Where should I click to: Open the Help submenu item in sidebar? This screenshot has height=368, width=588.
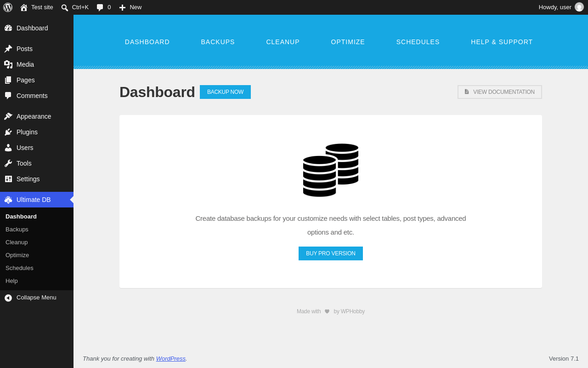[x=11, y=281]
